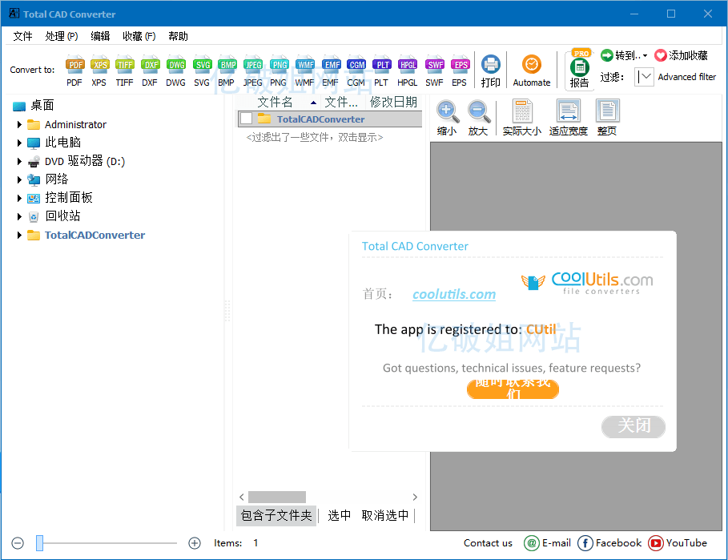Image resolution: width=728 pixels, height=560 pixels.
Task: Open the Advanced filter dropdown
Action: pyautogui.click(x=645, y=76)
